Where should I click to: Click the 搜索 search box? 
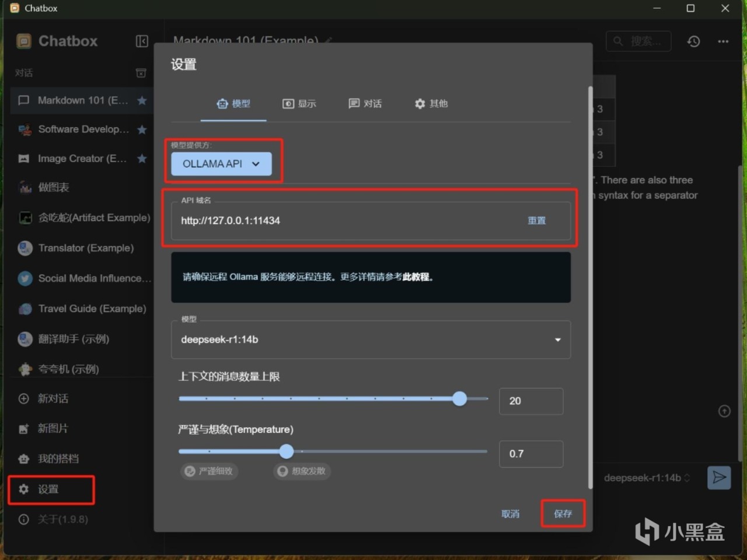[x=638, y=41]
